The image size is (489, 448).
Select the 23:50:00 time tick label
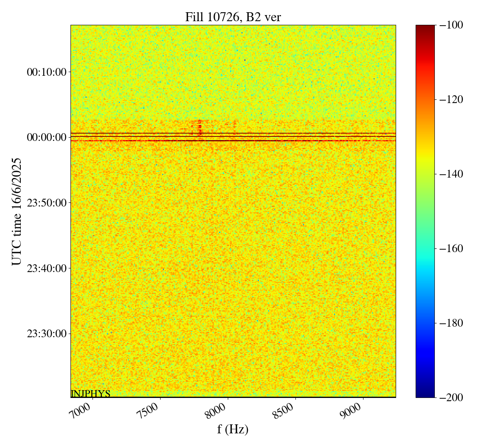(46, 203)
